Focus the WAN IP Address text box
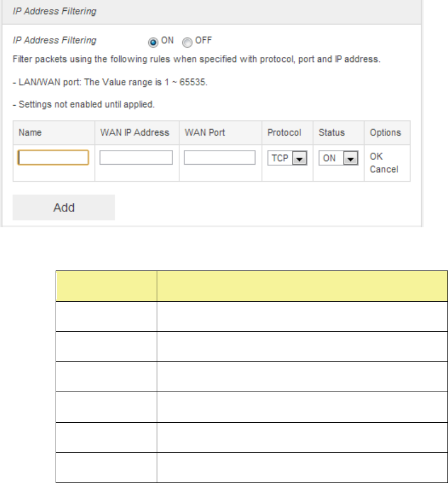This screenshot has width=448, height=483. (x=136, y=157)
